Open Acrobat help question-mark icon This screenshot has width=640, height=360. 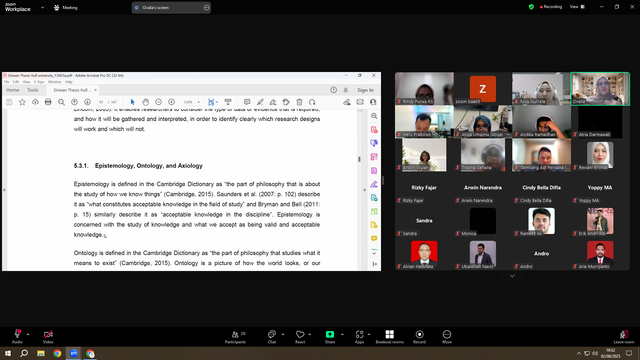(x=333, y=90)
